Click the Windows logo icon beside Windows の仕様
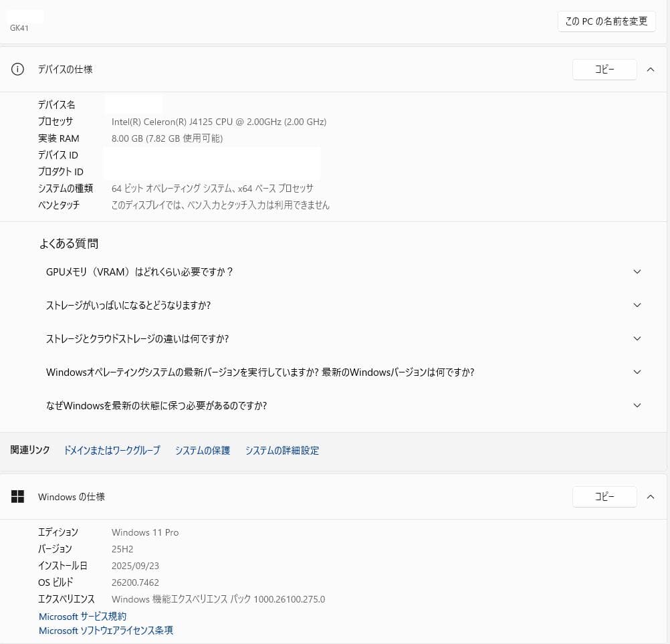 [x=18, y=496]
